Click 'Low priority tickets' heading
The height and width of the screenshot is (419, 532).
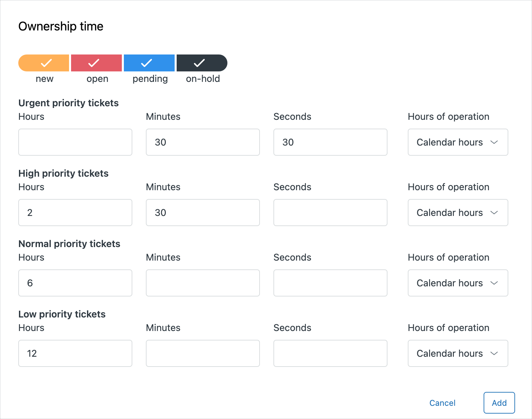(x=62, y=314)
